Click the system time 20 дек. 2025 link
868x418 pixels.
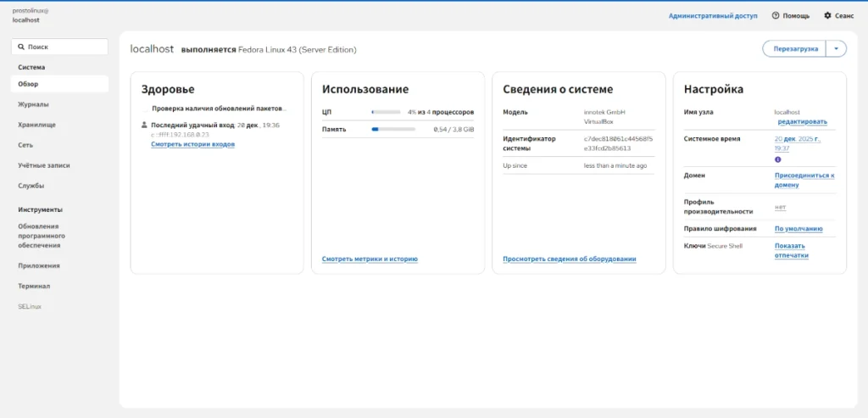(798, 144)
